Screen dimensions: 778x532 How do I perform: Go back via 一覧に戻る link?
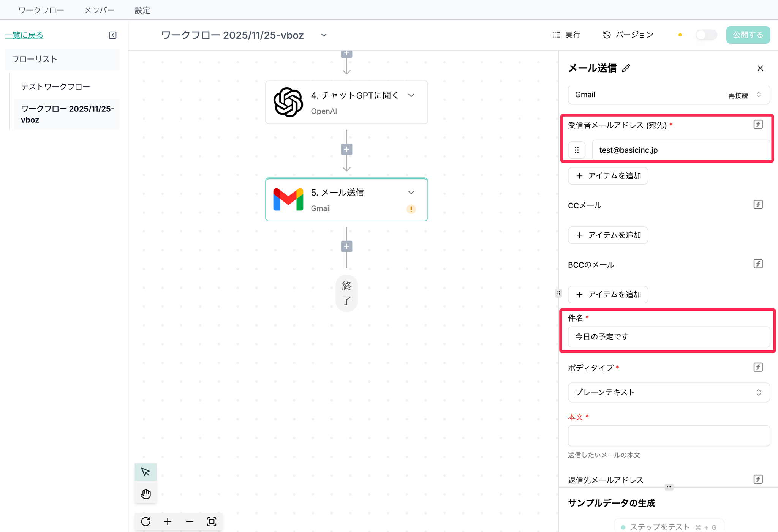pos(24,35)
